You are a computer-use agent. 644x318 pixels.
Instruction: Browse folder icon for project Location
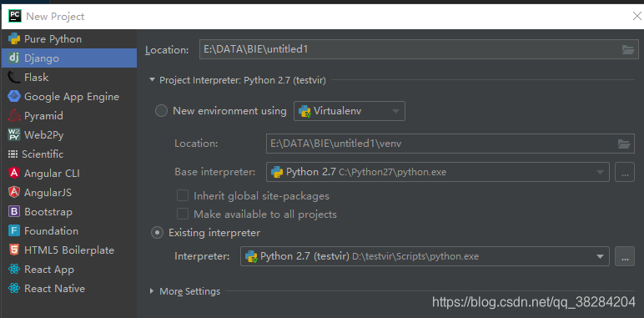pos(628,50)
